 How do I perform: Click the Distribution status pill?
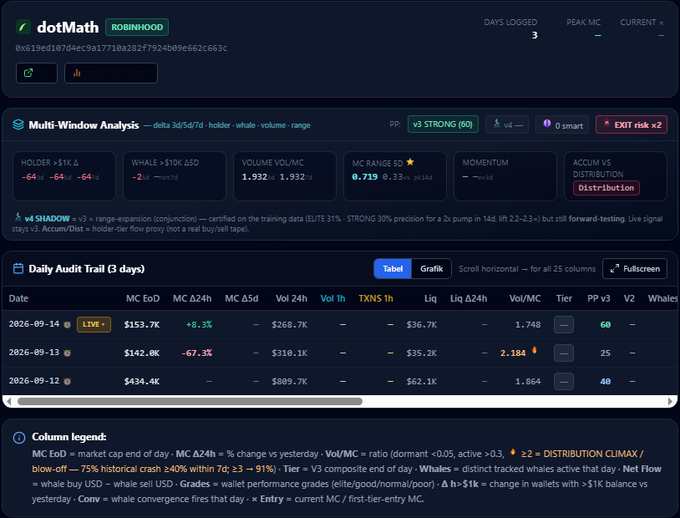[x=606, y=187]
